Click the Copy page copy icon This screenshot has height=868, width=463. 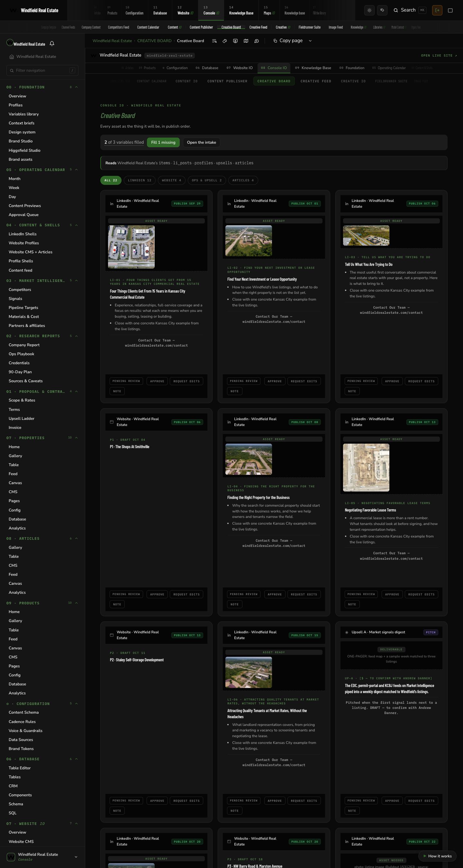(275, 41)
